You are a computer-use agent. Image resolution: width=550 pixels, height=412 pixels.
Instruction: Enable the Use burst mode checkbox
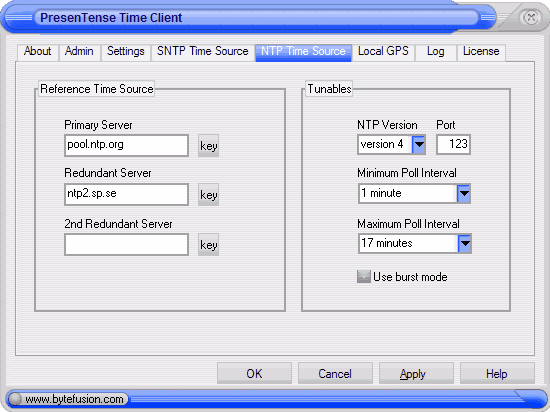[364, 277]
